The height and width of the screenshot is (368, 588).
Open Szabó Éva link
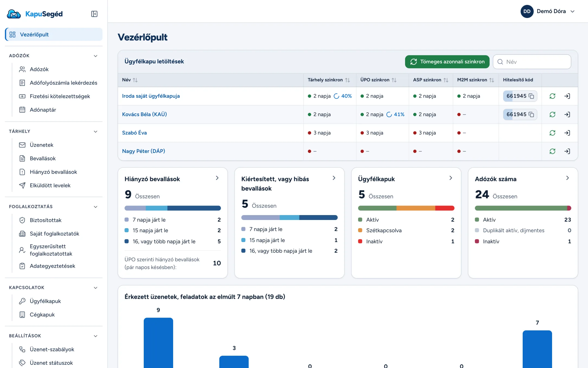click(134, 133)
